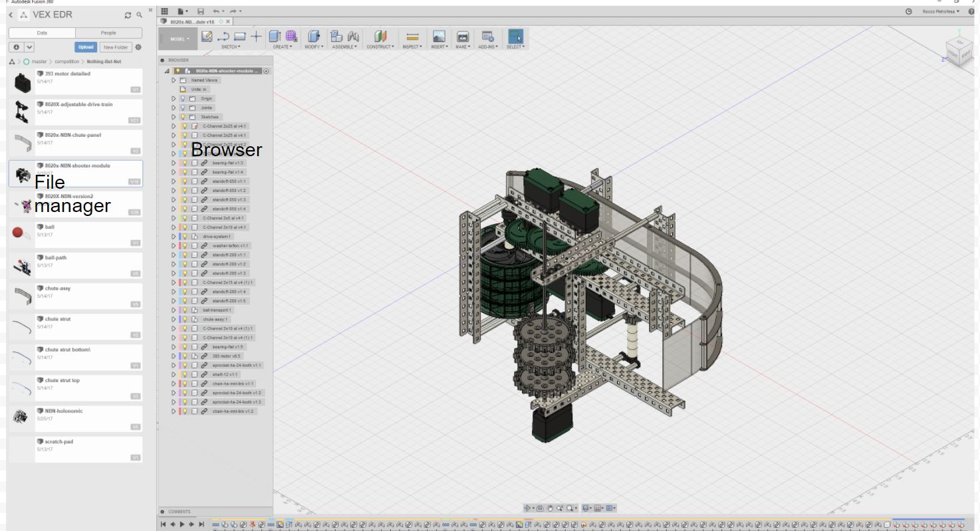Viewport: 980px width, 531px height.
Task: Close the 8020x-NB...dule v18 document tab
Action: tap(228, 21)
